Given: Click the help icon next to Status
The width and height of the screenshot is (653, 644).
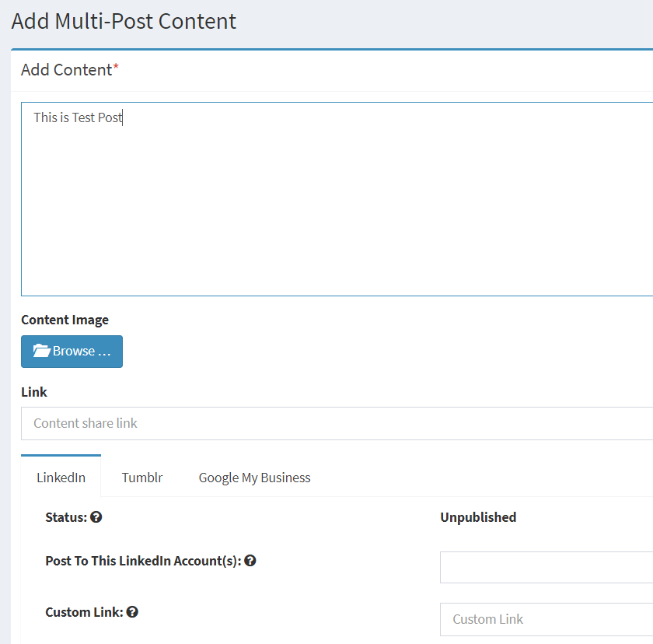Looking at the screenshot, I should [96, 517].
